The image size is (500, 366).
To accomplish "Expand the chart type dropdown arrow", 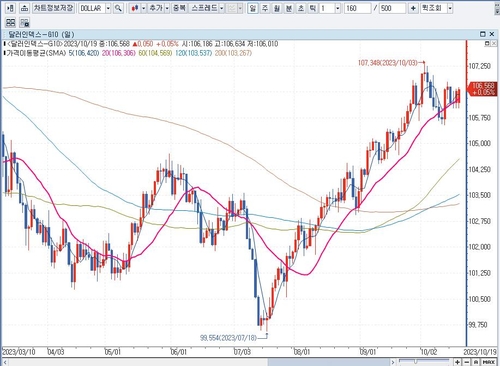I will 143,8.
